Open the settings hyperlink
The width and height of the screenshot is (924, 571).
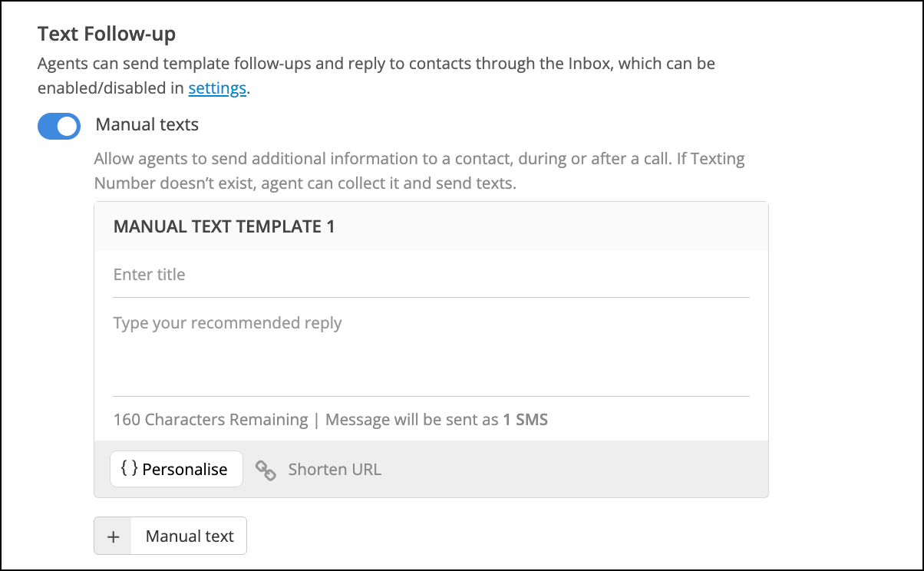217,88
